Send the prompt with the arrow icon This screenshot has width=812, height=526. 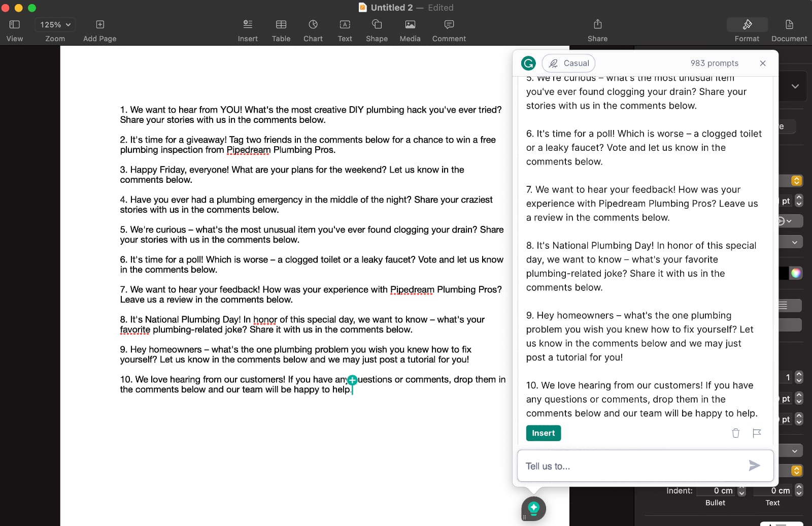(x=755, y=465)
